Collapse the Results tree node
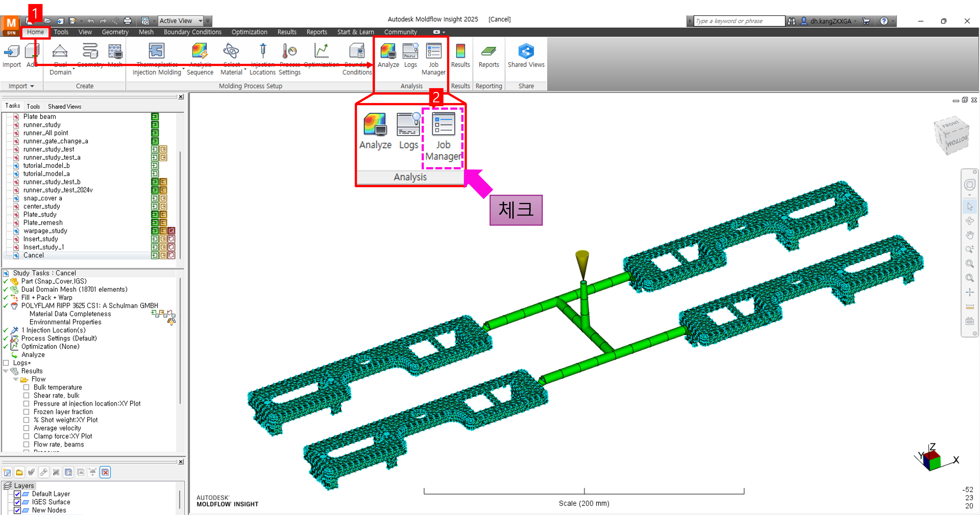Viewport: 980px width, 515px height. [x=6, y=371]
